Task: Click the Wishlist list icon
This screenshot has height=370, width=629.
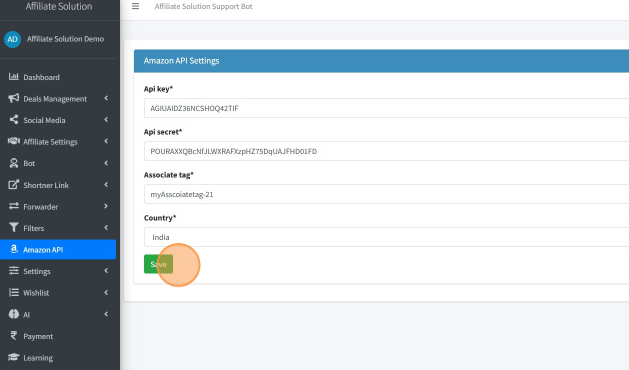Action: tap(14, 292)
